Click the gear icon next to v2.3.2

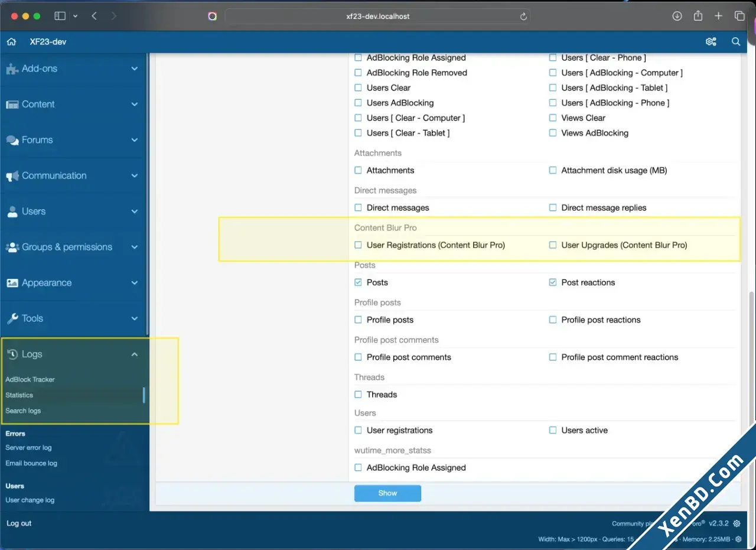737,523
